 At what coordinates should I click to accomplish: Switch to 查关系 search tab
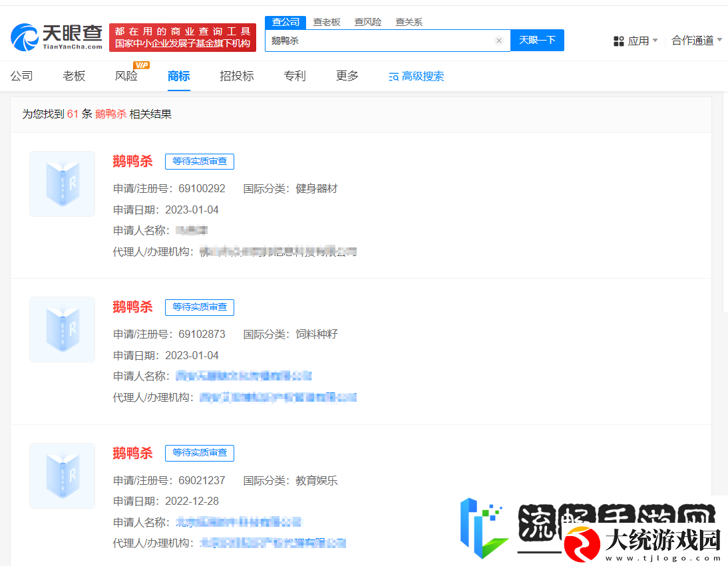point(409,22)
